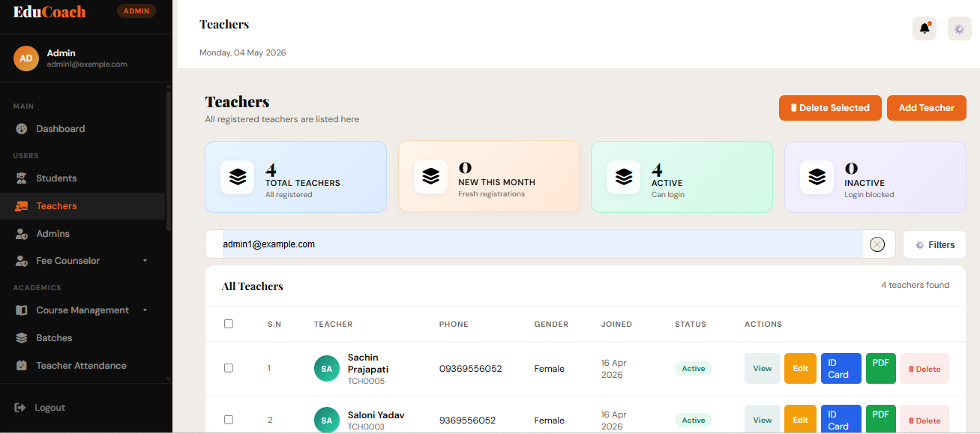Click the Admins sidebar icon
980x434 pixels.
tap(22, 234)
